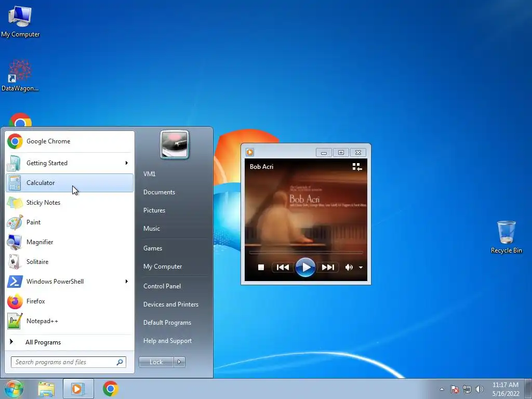Image resolution: width=532 pixels, height=399 pixels.
Task: Open the Action Center flag icon
Action: pyautogui.click(x=455, y=389)
